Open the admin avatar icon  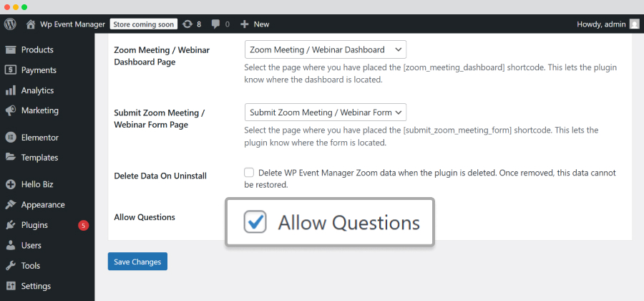point(635,24)
